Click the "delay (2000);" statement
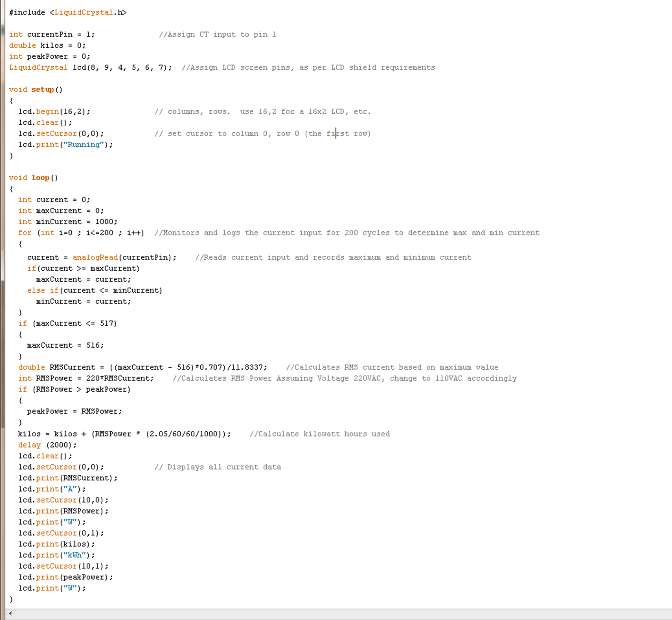The height and width of the screenshot is (620, 672). pyautogui.click(x=47, y=445)
